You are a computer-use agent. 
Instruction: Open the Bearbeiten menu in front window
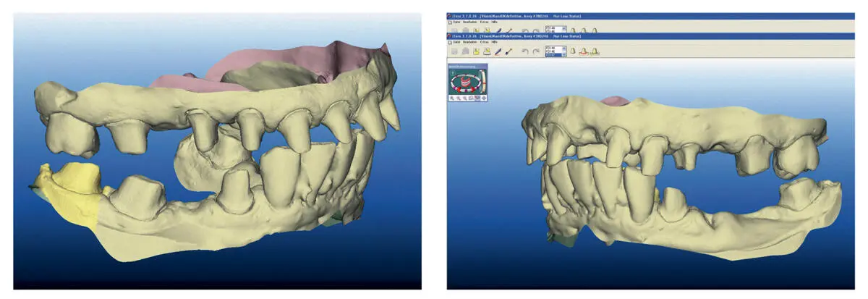(470, 42)
